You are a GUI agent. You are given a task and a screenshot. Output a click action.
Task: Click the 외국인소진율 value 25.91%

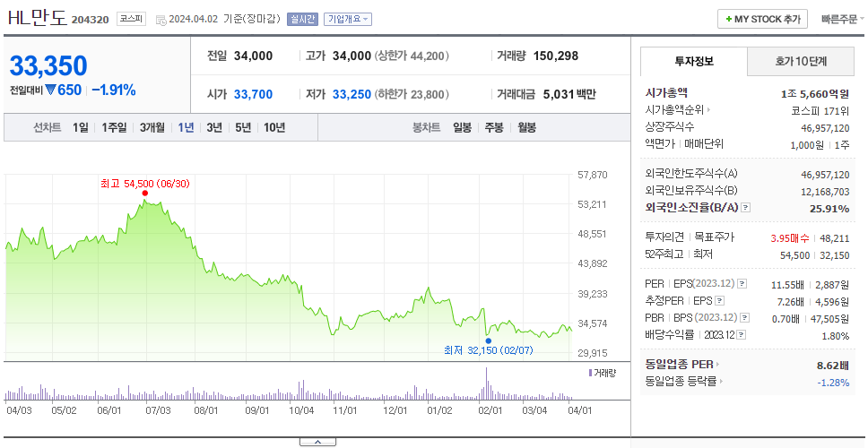point(831,209)
